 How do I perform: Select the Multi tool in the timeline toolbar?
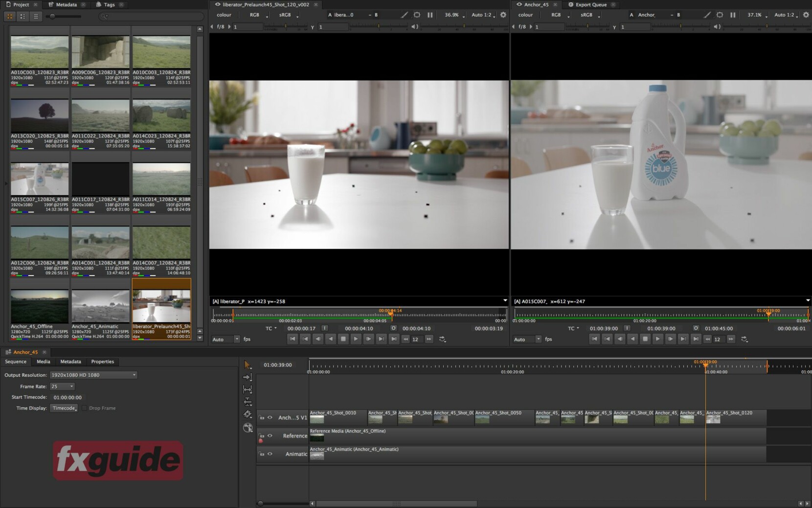[x=248, y=366]
